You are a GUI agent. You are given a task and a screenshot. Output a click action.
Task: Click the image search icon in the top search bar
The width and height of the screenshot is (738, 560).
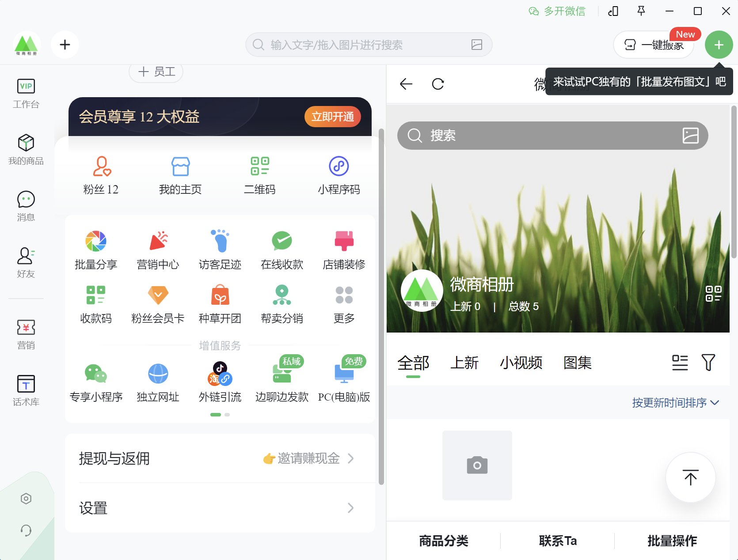(477, 45)
